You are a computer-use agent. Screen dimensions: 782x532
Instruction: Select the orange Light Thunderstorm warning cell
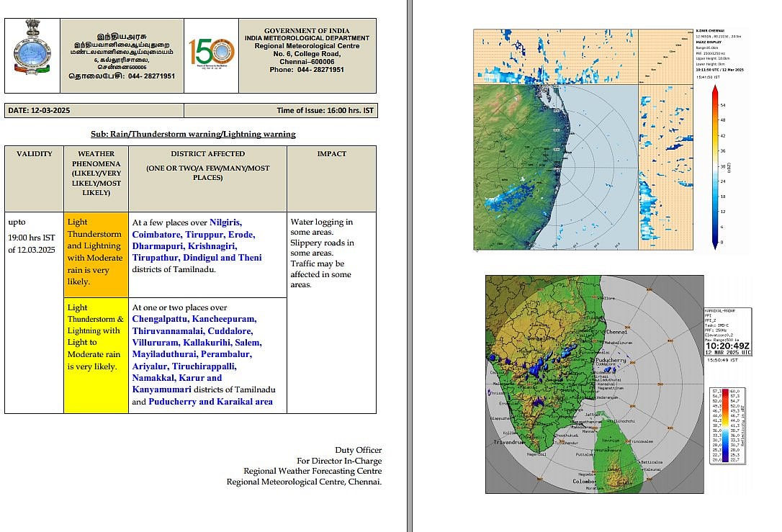click(96, 253)
